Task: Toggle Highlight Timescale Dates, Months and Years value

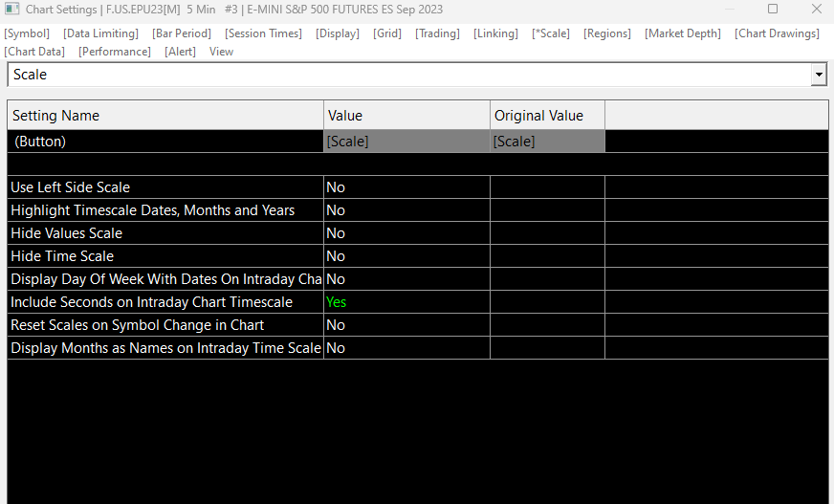Action: (406, 210)
